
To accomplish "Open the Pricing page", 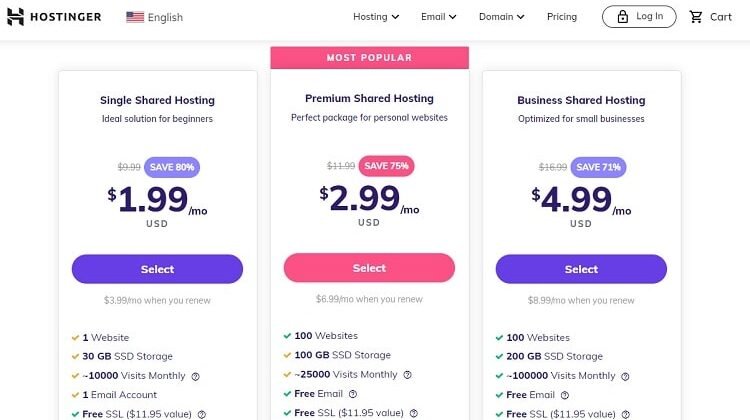I will 562,17.
